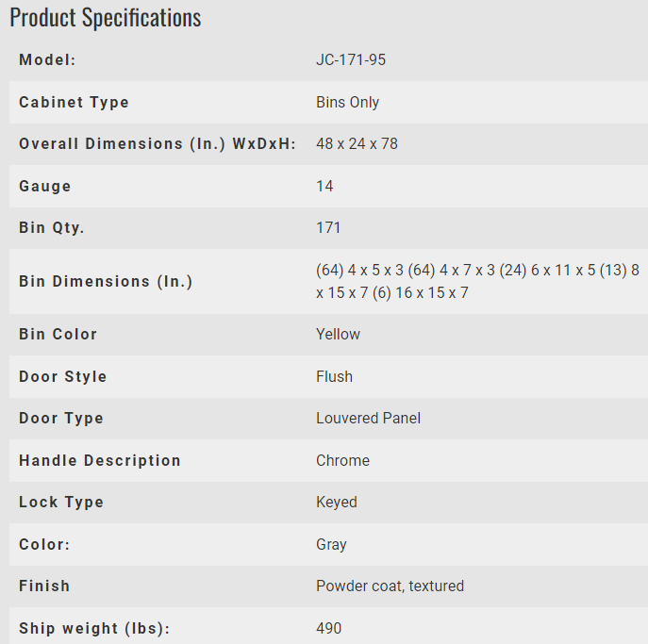Click the Cabinet Type label
This screenshot has width=648, height=644.
pos(74,102)
